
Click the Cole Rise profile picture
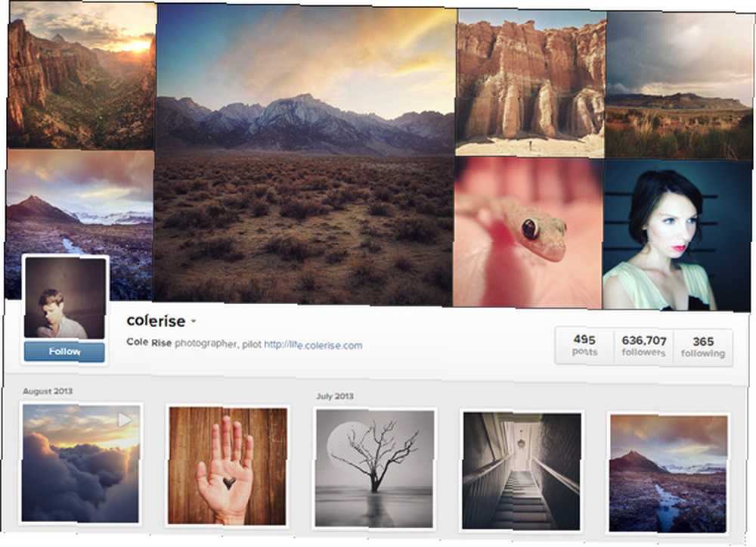tap(65, 297)
